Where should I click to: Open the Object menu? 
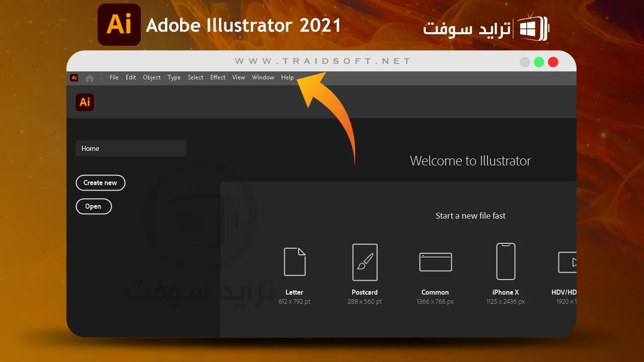coord(152,77)
